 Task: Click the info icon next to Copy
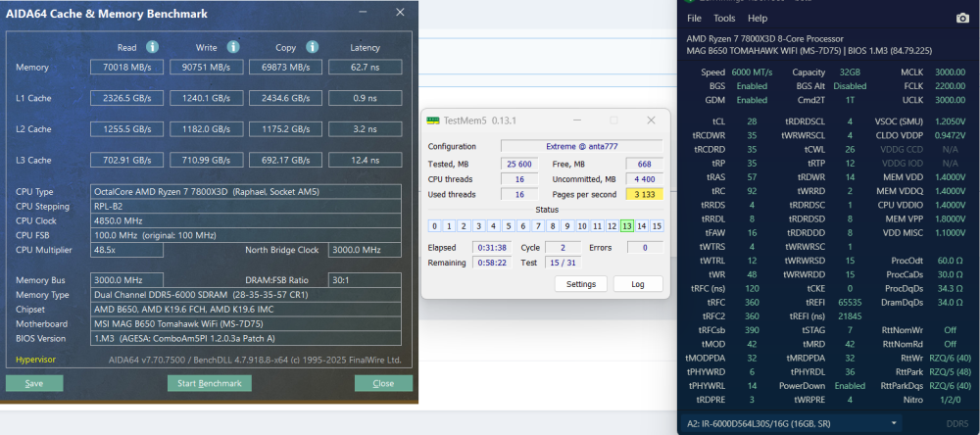pos(311,46)
